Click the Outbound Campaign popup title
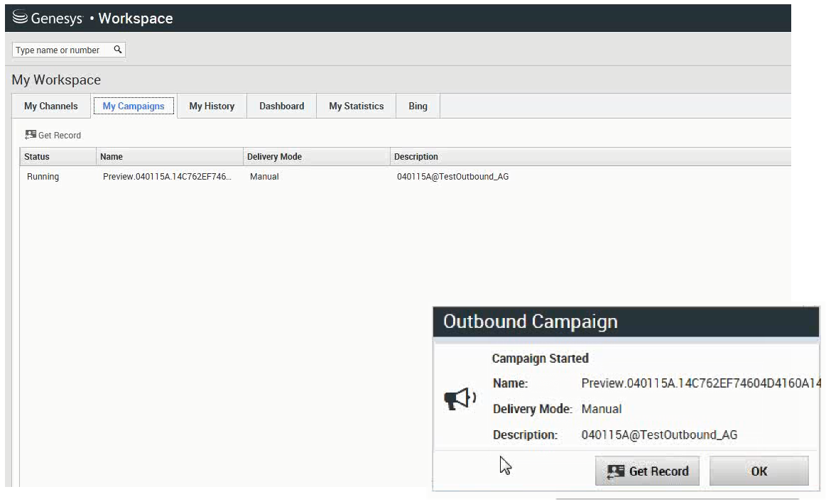Viewport: 831px width, 504px height. point(530,322)
